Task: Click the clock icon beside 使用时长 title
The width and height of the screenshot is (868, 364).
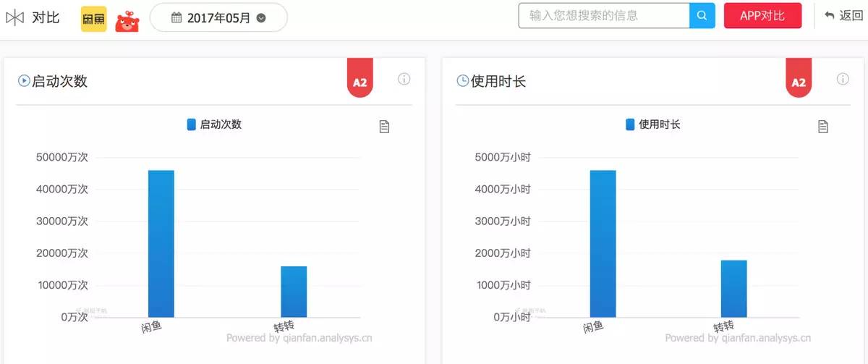Action: pos(462,81)
